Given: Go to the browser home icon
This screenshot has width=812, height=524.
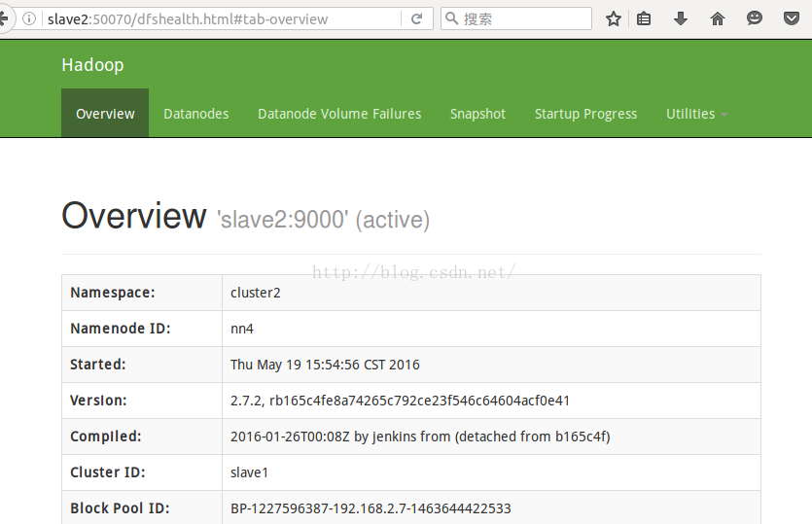Looking at the screenshot, I should (718, 19).
